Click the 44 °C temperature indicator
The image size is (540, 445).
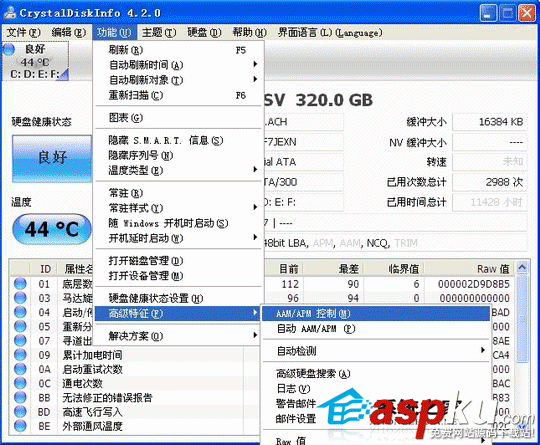(52, 229)
